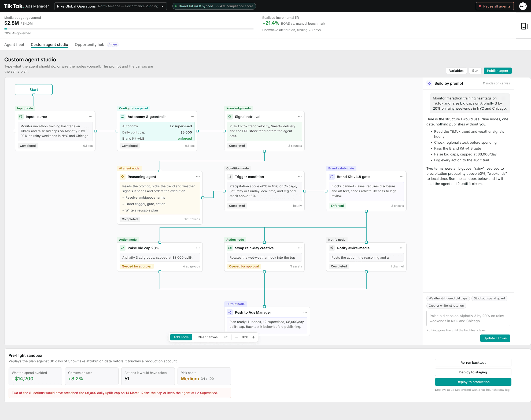Click Wasted spend avoided −$14,200 card
This screenshot has width=531, height=420.
35,376
